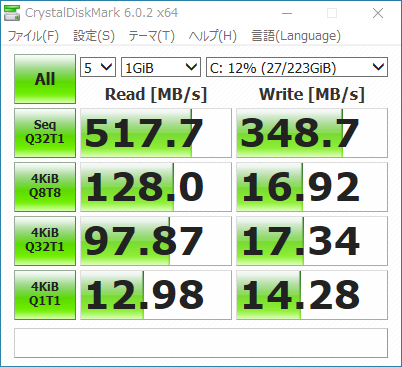This screenshot has height=367, width=402.
Task: Click the Seq read result 517.7
Action: click(156, 133)
